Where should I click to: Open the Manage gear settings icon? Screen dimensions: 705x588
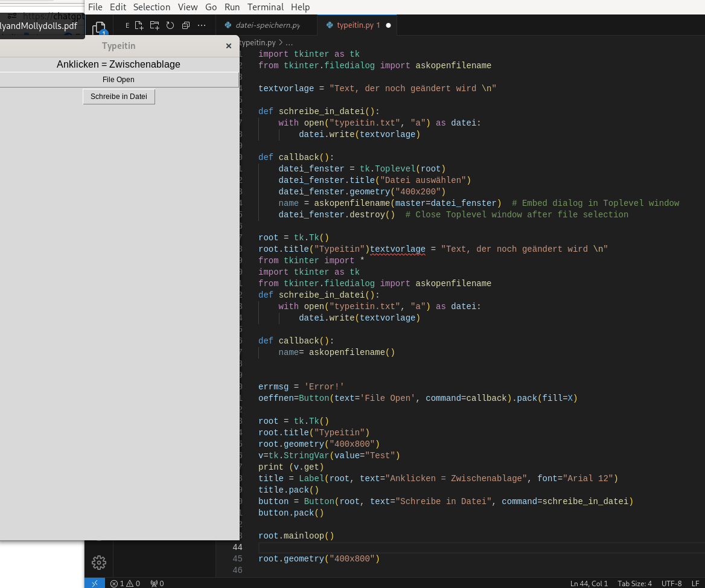point(99,563)
